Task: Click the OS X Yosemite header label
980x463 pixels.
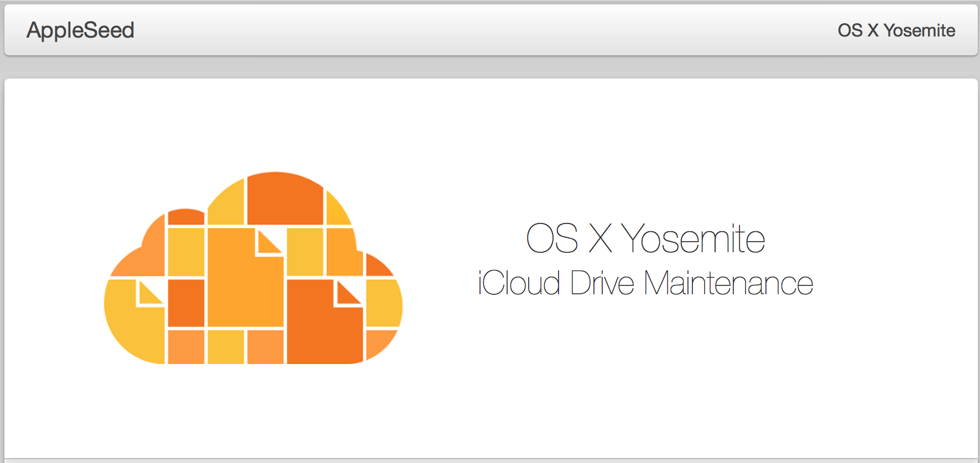Action: pyautogui.click(x=896, y=30)
